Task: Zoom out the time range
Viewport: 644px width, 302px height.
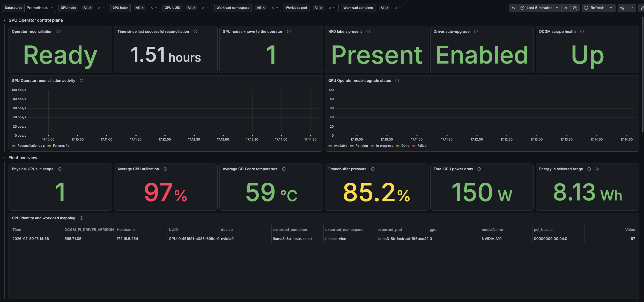Action: (x=575, y=8)
